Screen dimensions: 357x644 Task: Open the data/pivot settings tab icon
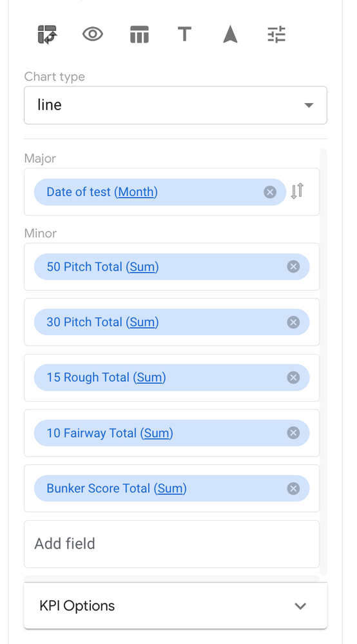click(47, 35)
